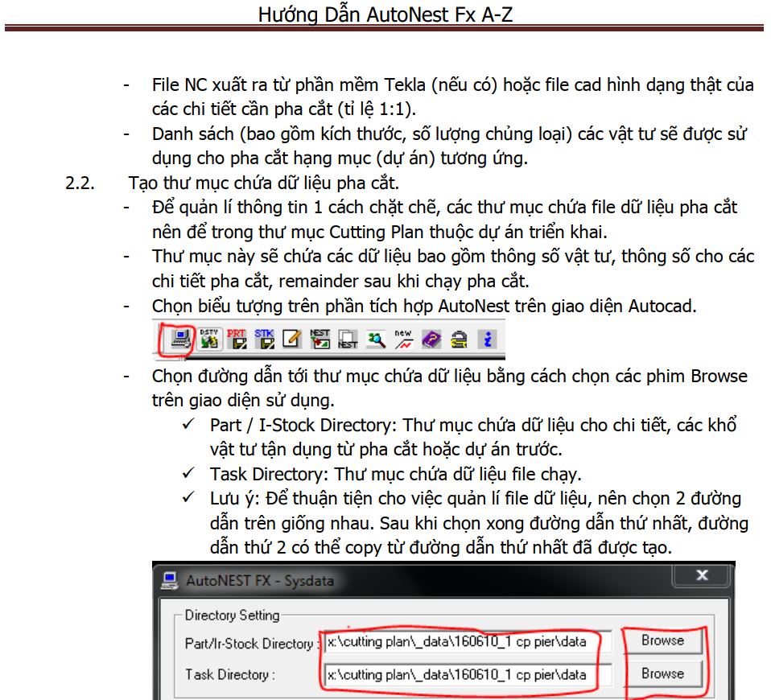Click the blue STK save icon
Viewport: 771px width, 700px height.
click(265, 339)
